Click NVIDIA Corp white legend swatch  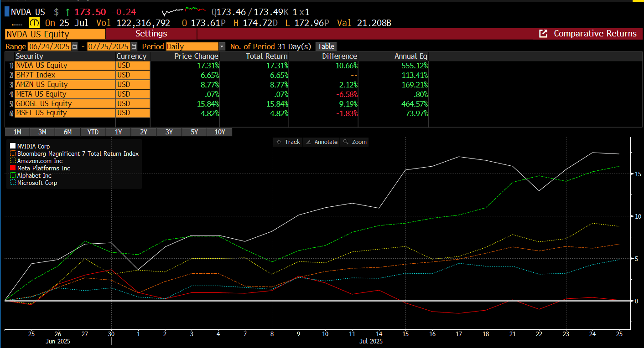(x=13, y=146)
